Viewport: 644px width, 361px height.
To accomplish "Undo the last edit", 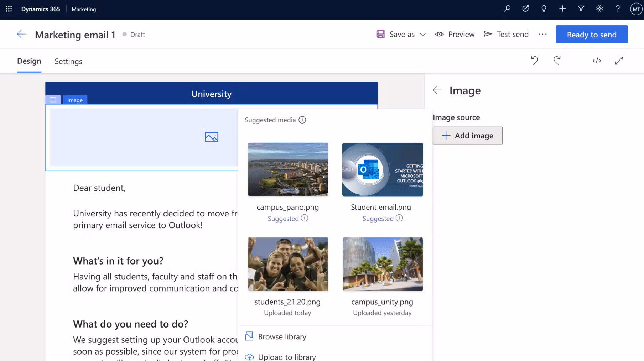I will 535,61.
